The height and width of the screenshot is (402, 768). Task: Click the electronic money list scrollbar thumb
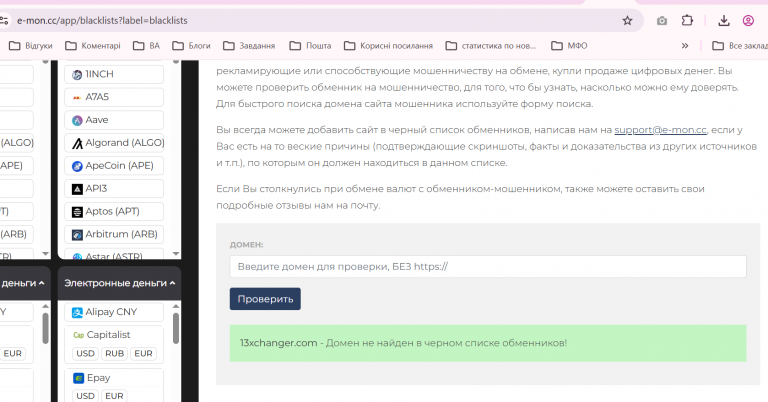click(x=176, y=328)
